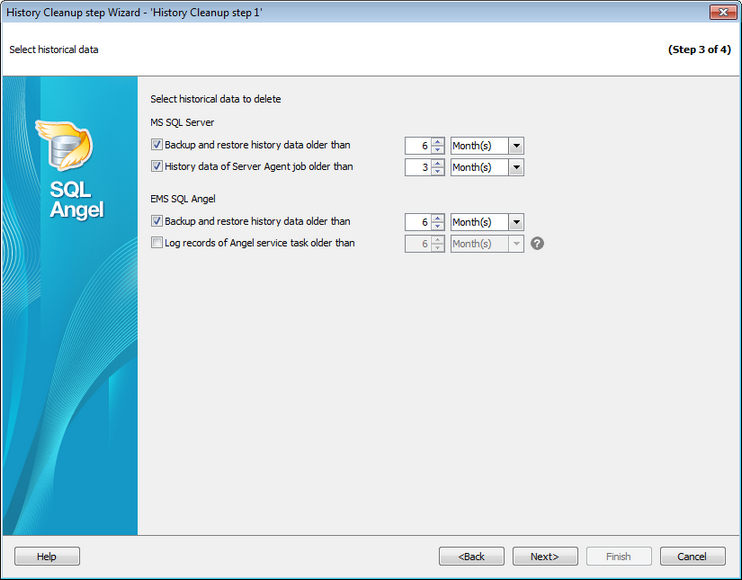
Task: Decrease MS SQL backup history value spinner
Action: tap(438, 150)
